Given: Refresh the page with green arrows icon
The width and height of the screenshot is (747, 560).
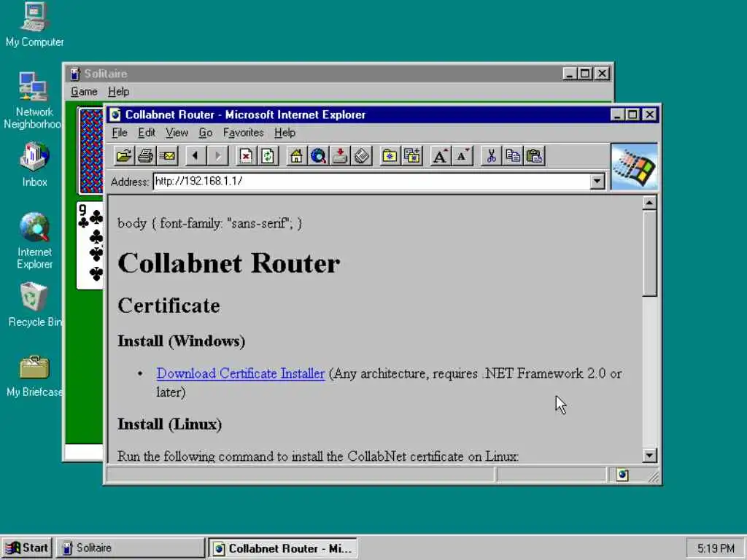Looking at the screenshot, I should (268, 156).
